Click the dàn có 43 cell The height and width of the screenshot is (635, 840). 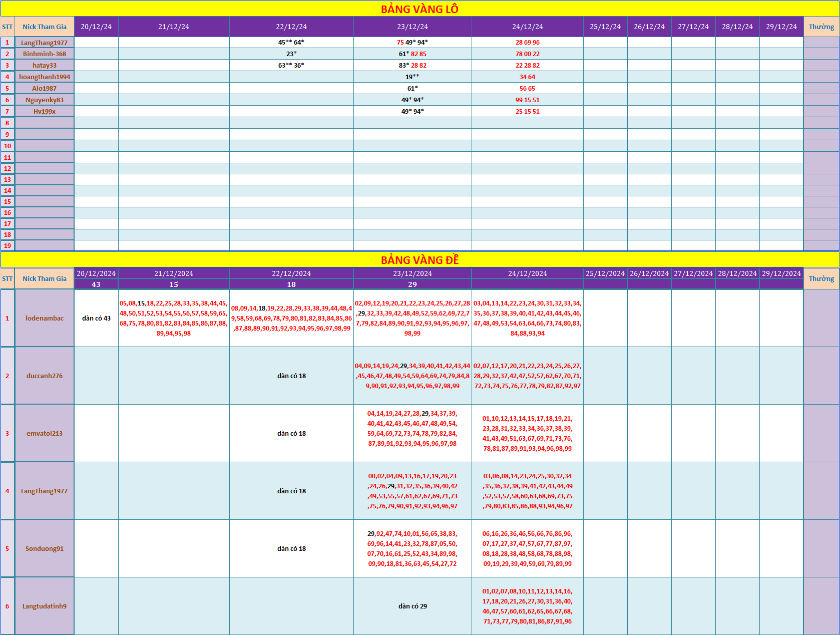[96, 318]
